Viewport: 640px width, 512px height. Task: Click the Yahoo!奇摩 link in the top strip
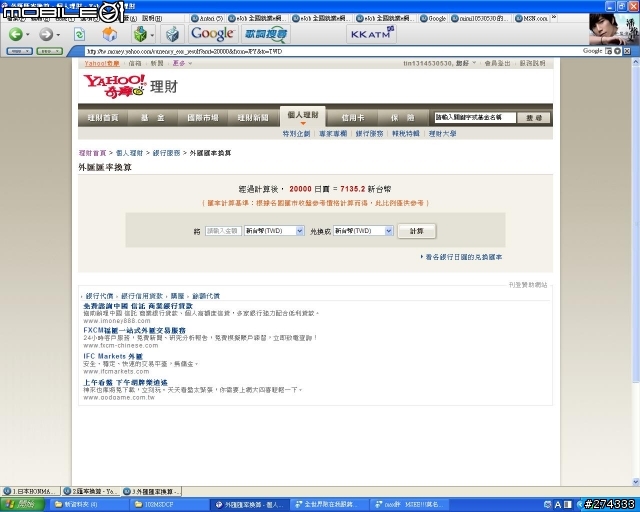coord(102,63)
